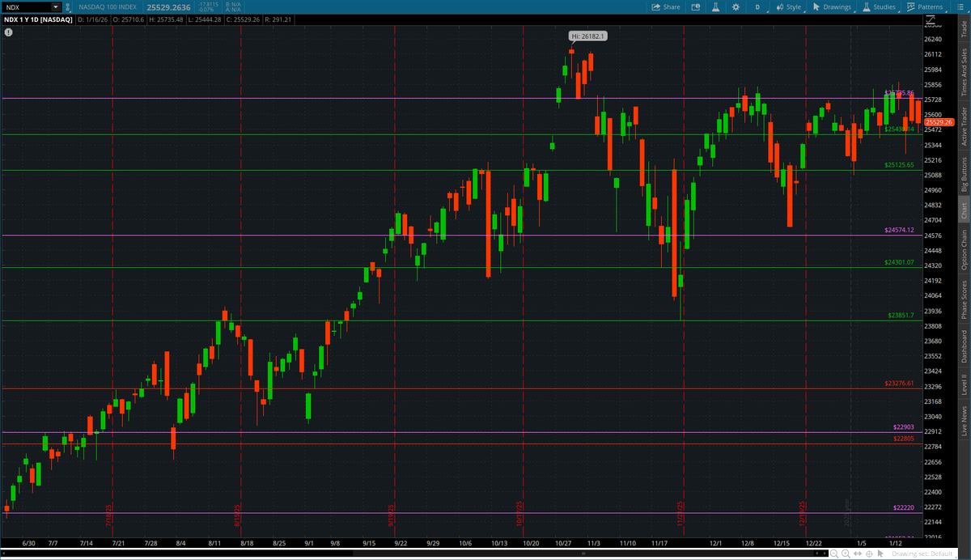
Task: Click the info icon on the chart corner
Action: pyautogui.click(x=7, y=32)
